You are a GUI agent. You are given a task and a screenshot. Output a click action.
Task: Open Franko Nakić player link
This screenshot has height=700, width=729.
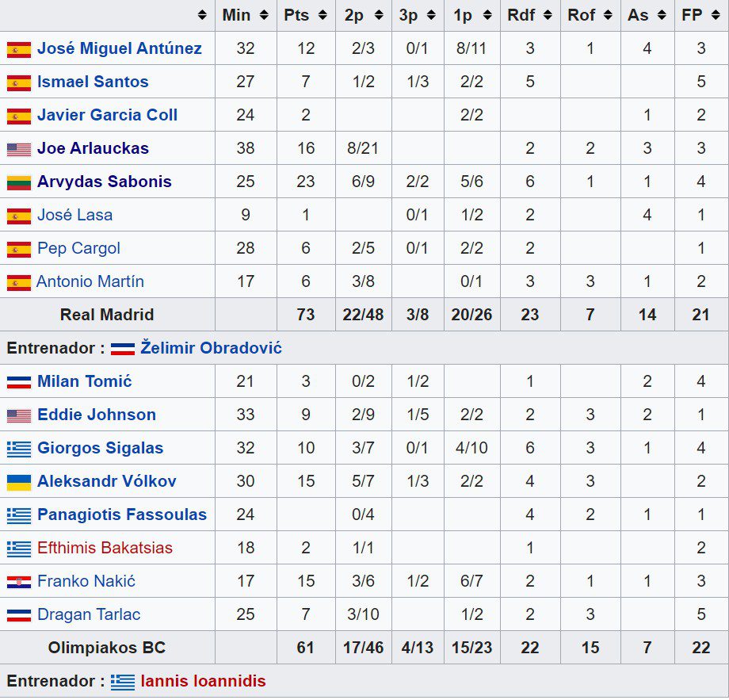tap(86, 581)
